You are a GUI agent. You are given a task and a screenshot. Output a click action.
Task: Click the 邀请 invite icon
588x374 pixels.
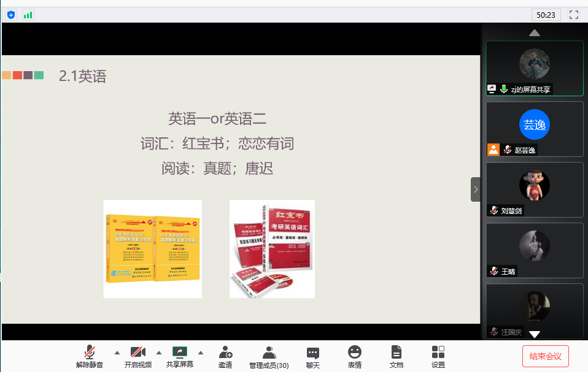click(x=225, y=353)
